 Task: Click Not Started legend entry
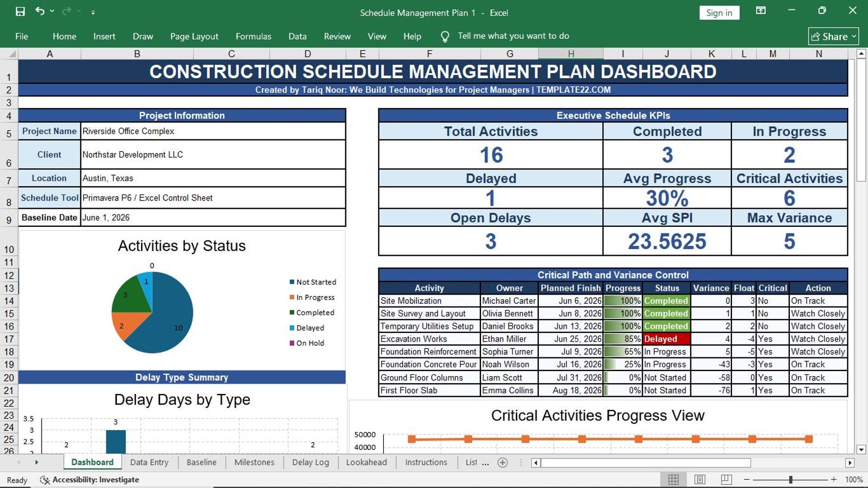pyautogui.click(x=313, y=282)
